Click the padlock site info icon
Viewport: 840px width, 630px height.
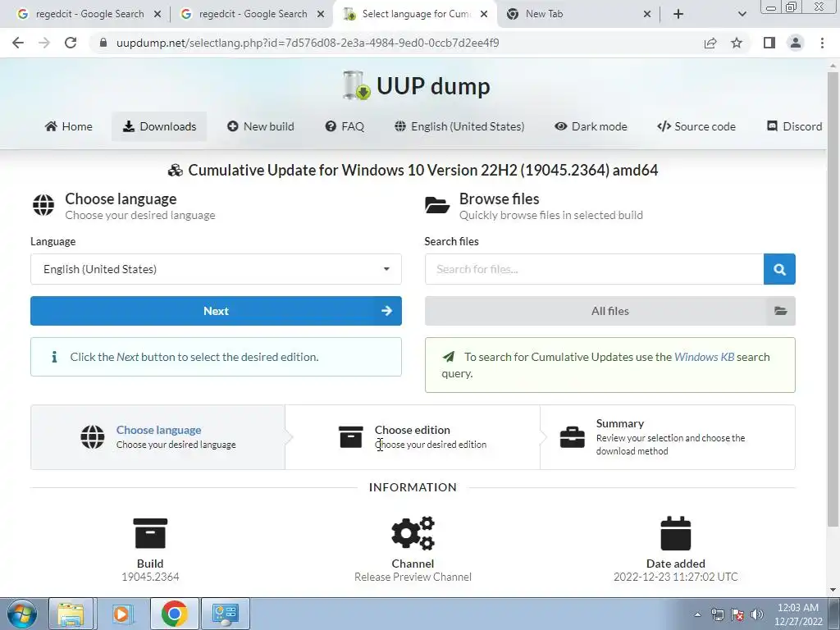pyautogui.click(x=103, y=43)
